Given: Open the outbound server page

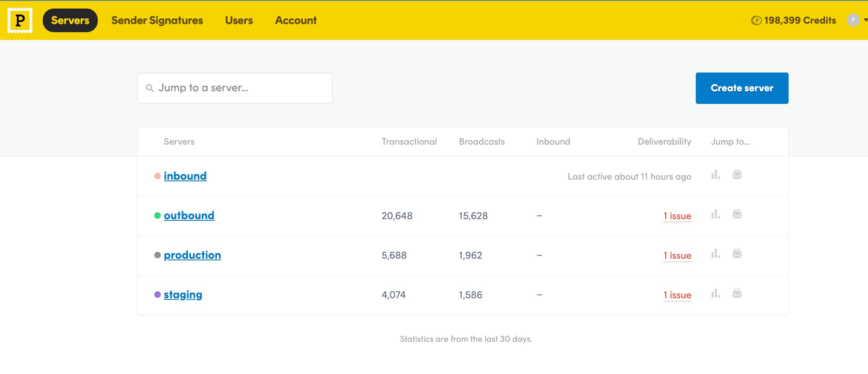Looking at the screenshot, I should (x=189, y=215).
